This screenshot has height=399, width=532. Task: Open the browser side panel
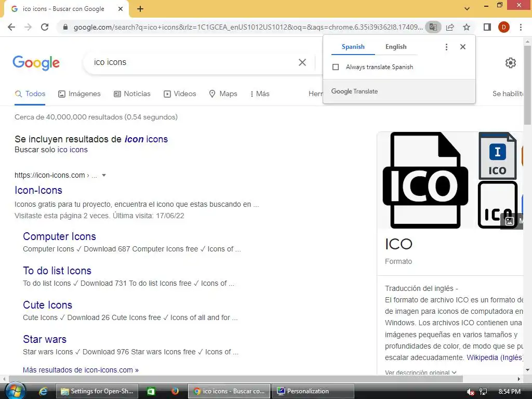[487, 27]
